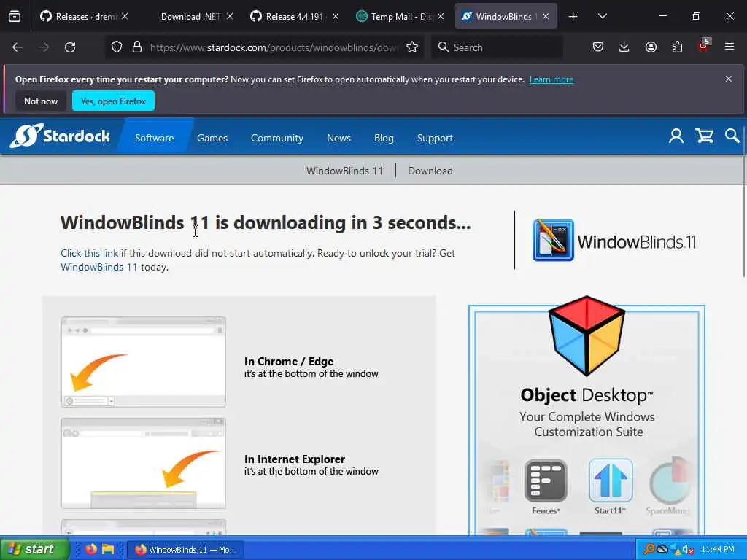The image size is (747, 560).
Task: Click Stardock logo
Action: click(60, 136)
